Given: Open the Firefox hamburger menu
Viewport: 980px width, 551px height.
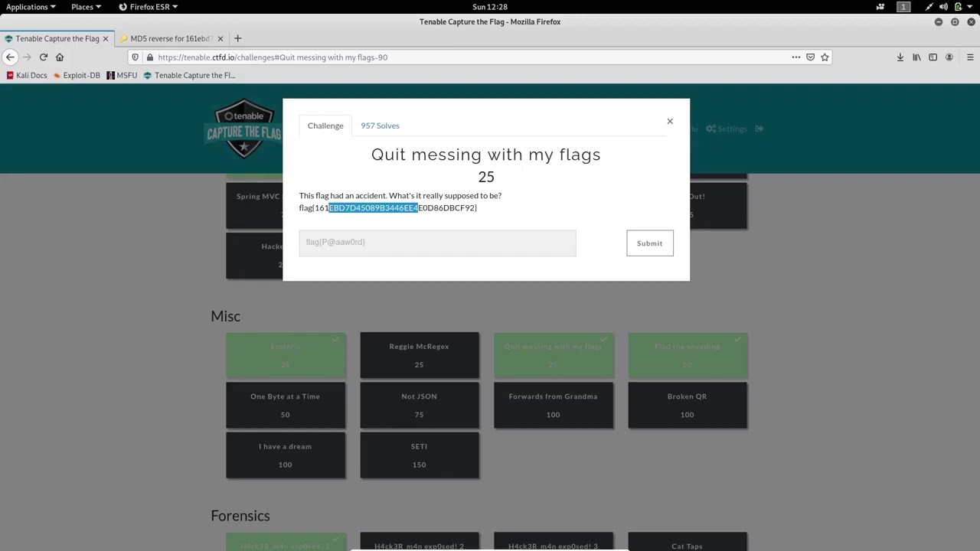Looking at the screenshot, I should coord(970,57).
